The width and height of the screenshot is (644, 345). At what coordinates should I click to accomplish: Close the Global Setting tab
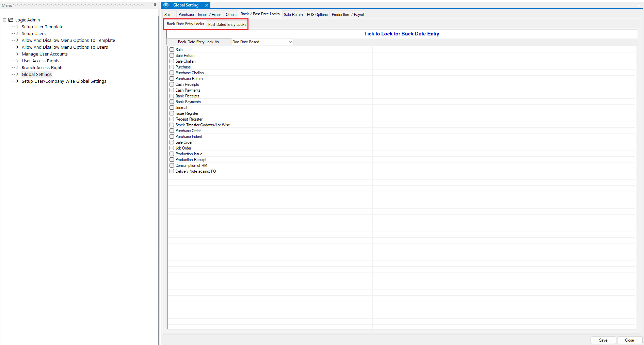(206, 5)
